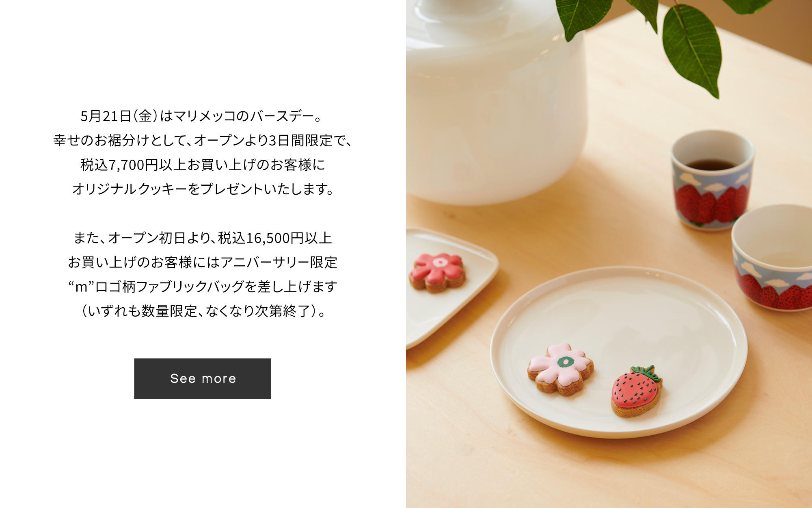The image size is (812, 508).
Task: Click the strawberry-pattern bowl at the right edge
Action: [773, 257]
